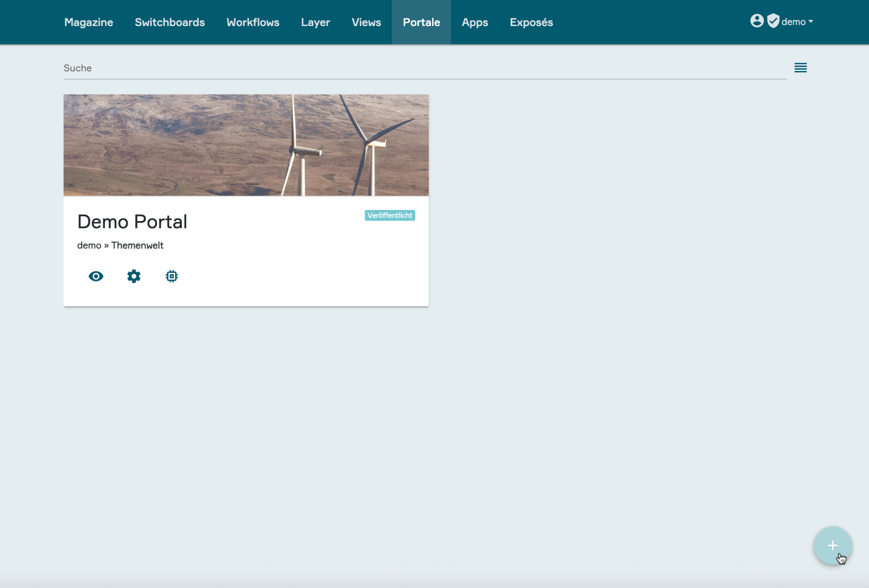Go to the Workflows tab

252,22
